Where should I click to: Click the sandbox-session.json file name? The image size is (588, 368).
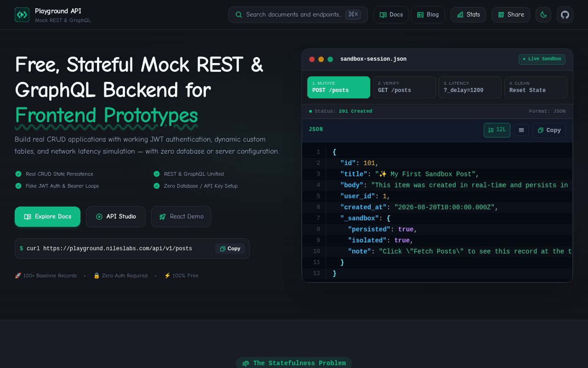click(373, 59)
